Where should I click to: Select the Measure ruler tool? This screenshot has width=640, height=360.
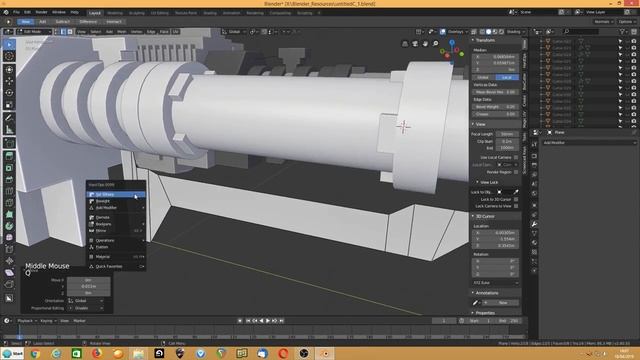pyautogui.click(x=9, y=130)
